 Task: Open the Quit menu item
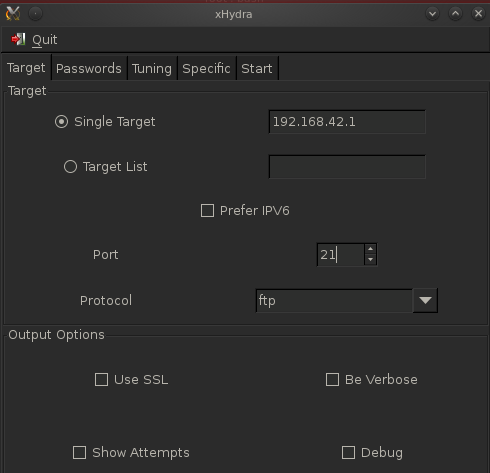click(34, 40)
